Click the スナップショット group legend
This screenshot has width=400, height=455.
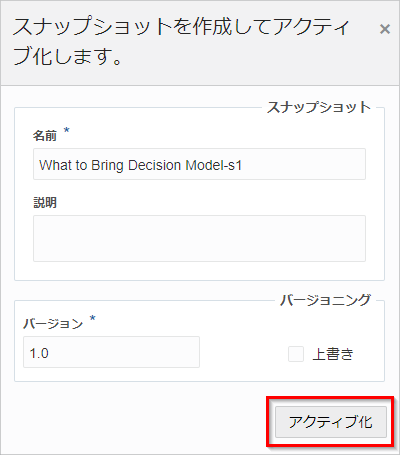[319, 107]
